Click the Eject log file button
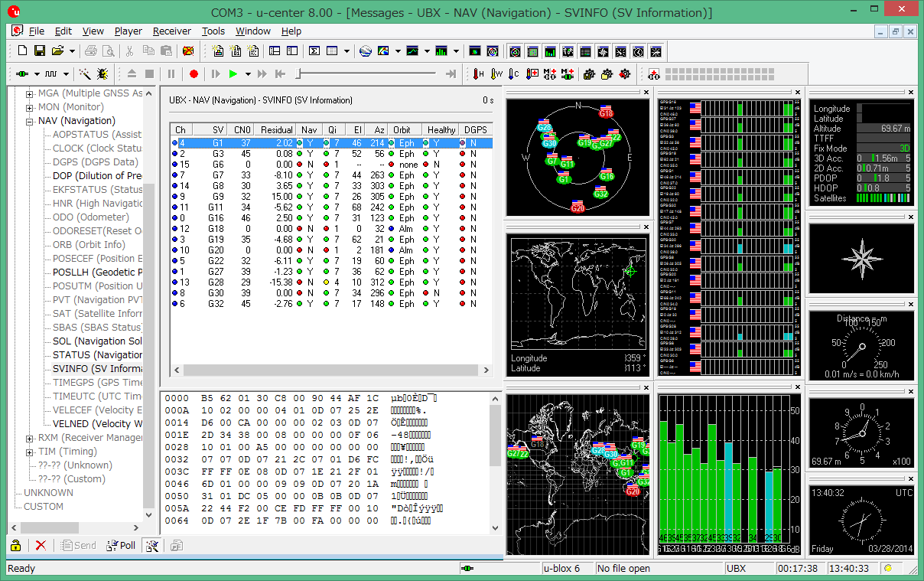 [x=132, y=74]
